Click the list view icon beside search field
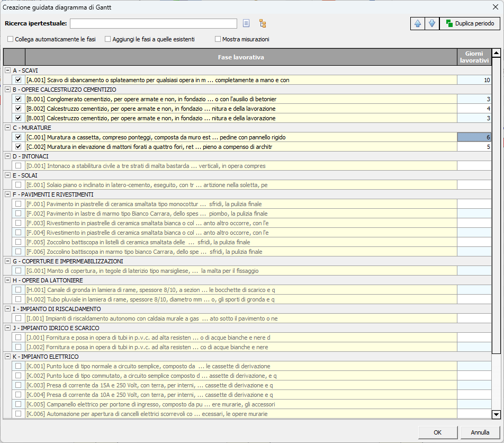 pos(246,23)
